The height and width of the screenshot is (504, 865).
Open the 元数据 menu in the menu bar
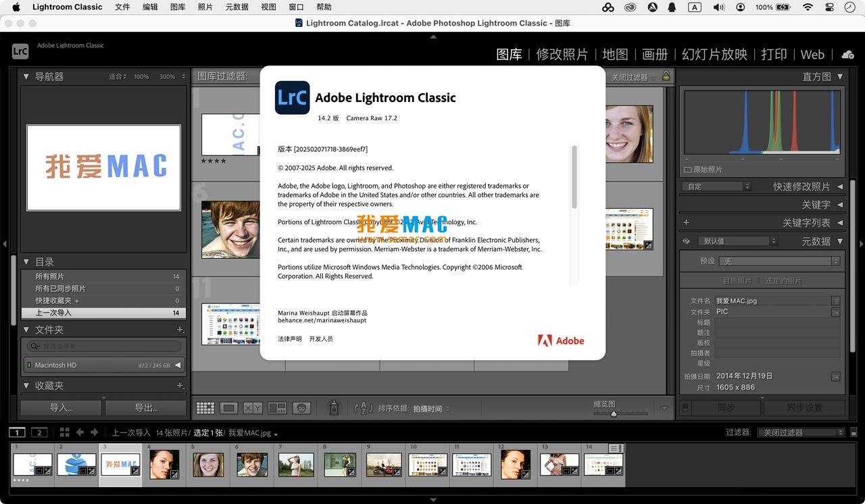point(237,7)
